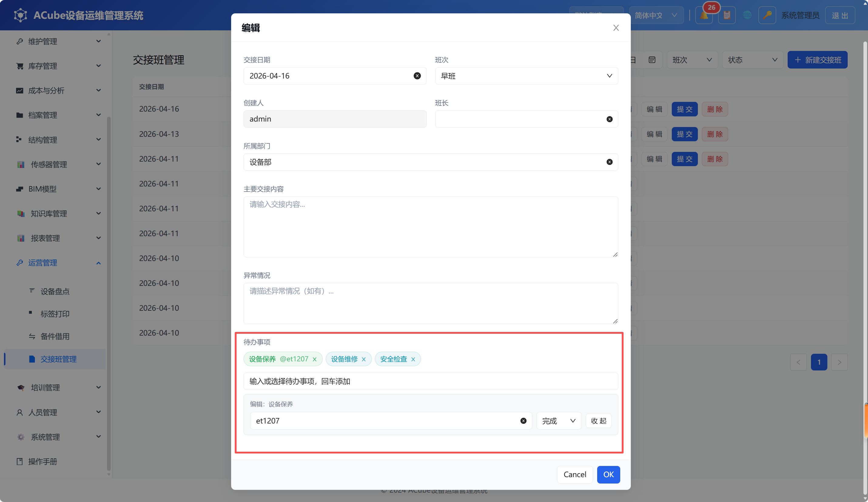This screenshot has height=502, width=868.
Task: Click the ACube logo icon
Action: [20, 15]
